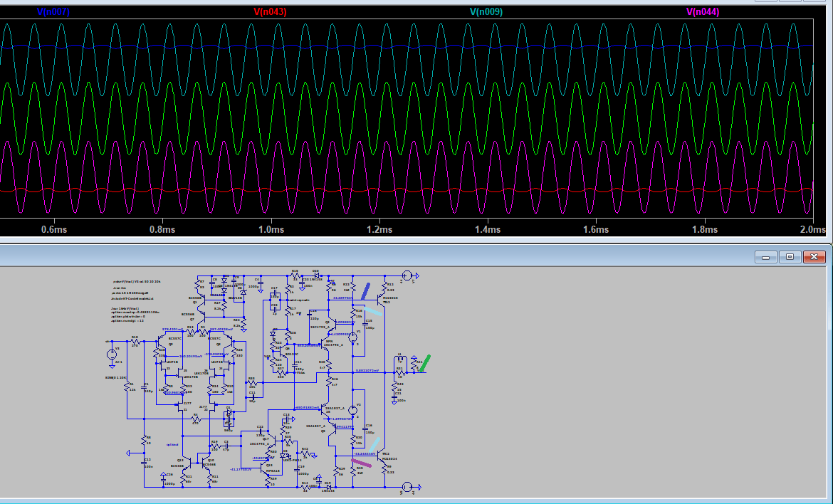Select resistor R1 12k in schematic
833x504 pixels.
tap(127, 387)
